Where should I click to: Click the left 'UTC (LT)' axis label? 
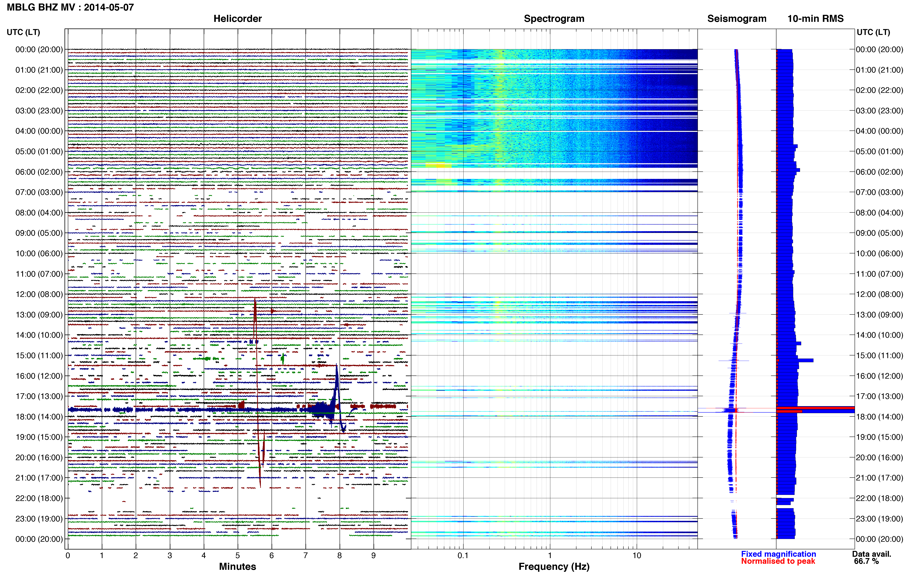click(x=23, y=32)
